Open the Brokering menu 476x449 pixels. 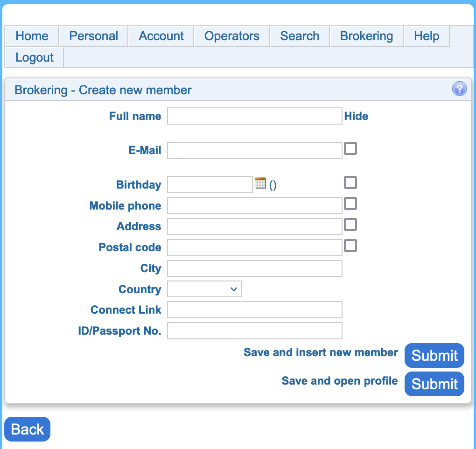tap(366, 36)
